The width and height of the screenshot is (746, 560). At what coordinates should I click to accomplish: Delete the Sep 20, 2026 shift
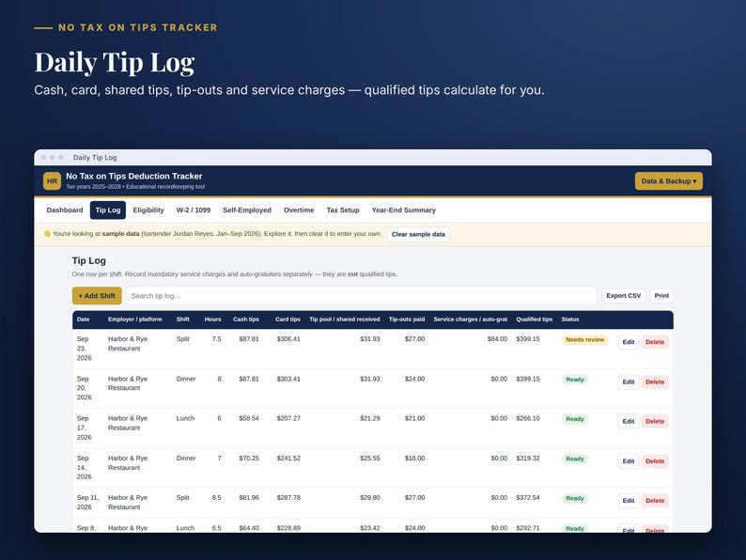(655, 382)
